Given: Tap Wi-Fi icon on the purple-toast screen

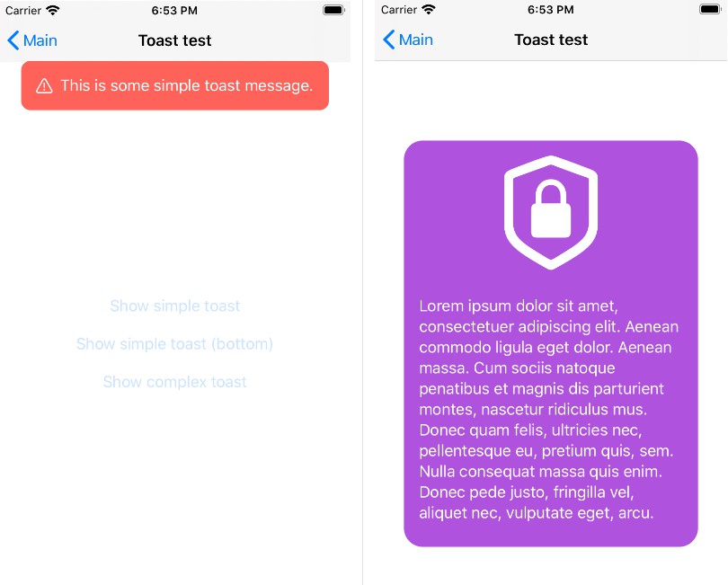Looking at the screenshot, I should click(x=429, y=9).
